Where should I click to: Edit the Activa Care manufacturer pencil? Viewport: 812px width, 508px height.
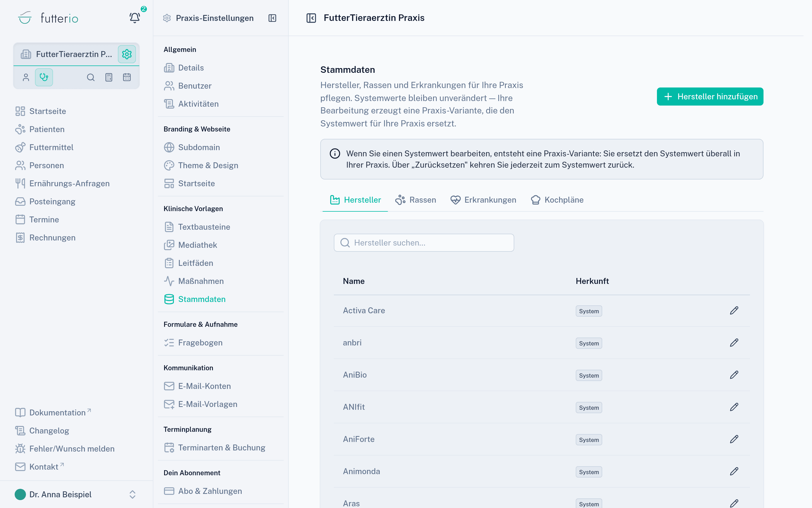[x=734, y=310]
